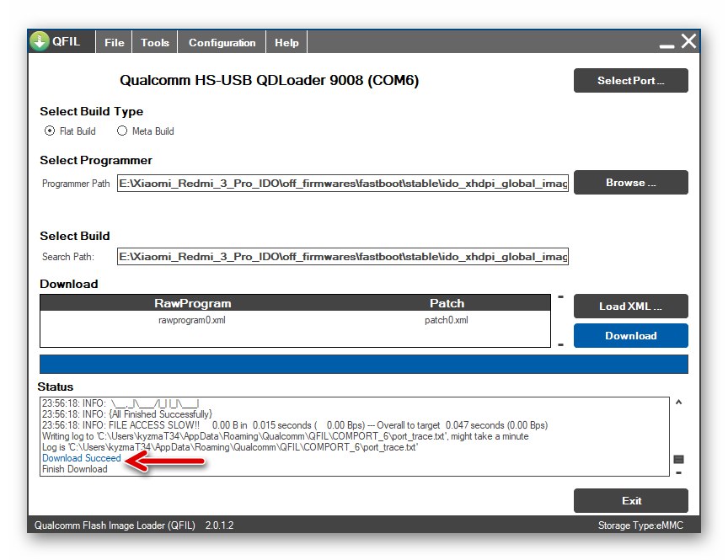Click the Qualcomm HS-USB QDLoader 9008 (COM6) label
The height and width of the screenshot is (560, 728).
270,80
